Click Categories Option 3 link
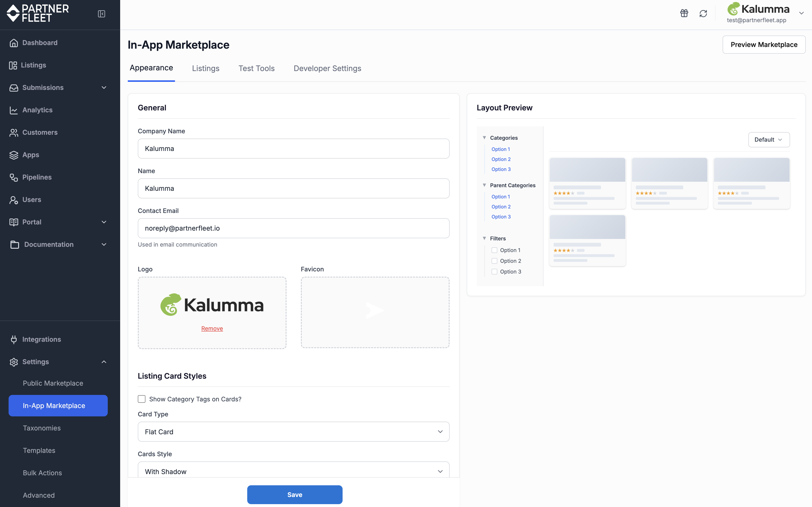Viewport: 812px width, 507px height. (x=501, y=169)
